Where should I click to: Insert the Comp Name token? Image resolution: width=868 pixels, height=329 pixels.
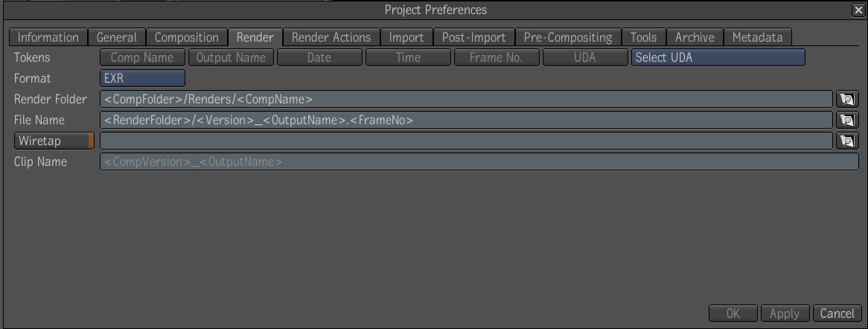142,57
